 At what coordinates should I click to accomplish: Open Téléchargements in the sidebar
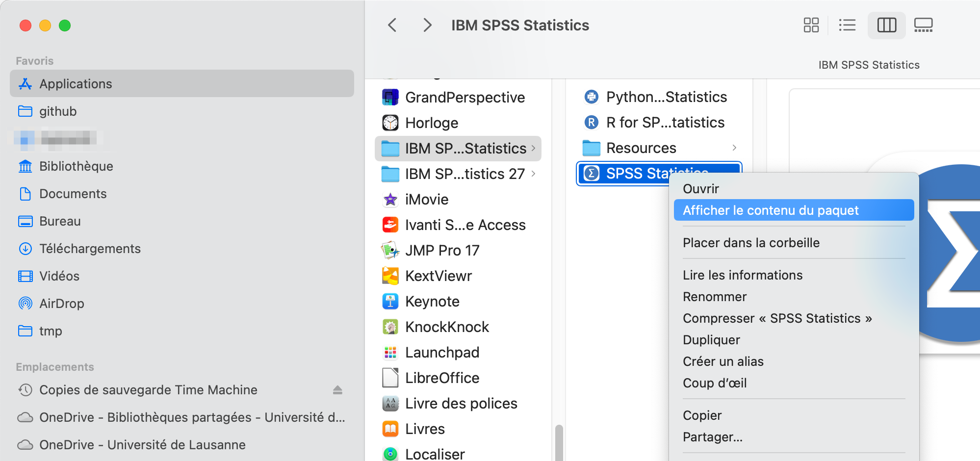90,249
